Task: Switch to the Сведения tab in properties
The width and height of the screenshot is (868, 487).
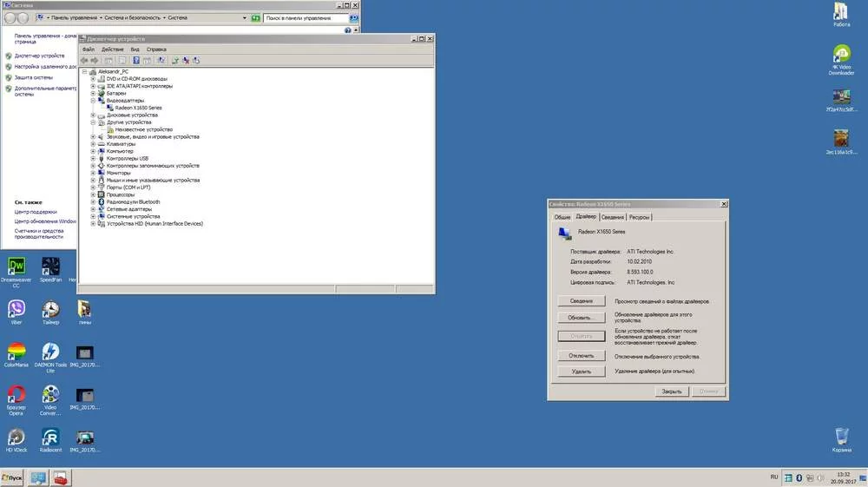Action: 612,217
